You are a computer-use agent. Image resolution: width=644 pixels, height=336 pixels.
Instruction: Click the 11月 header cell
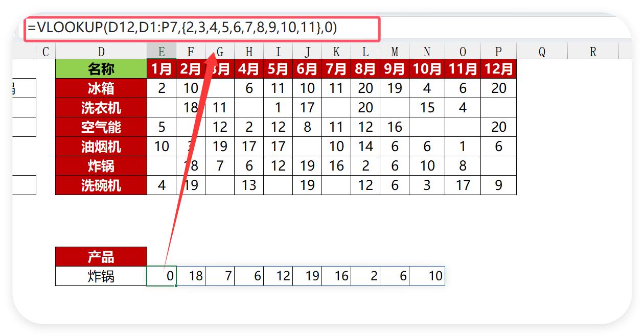click(463, 69)
